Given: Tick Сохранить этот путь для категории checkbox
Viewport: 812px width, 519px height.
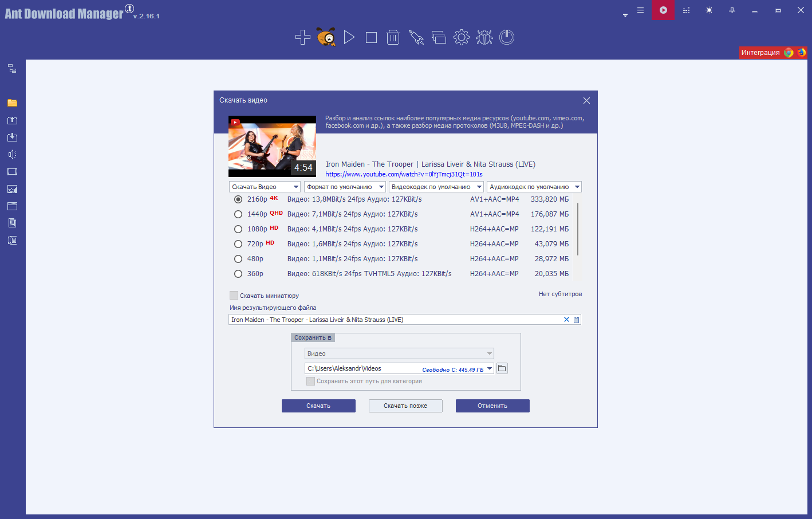Looking at the screenshot, I should pyautogui.click(x=310, y=381).
